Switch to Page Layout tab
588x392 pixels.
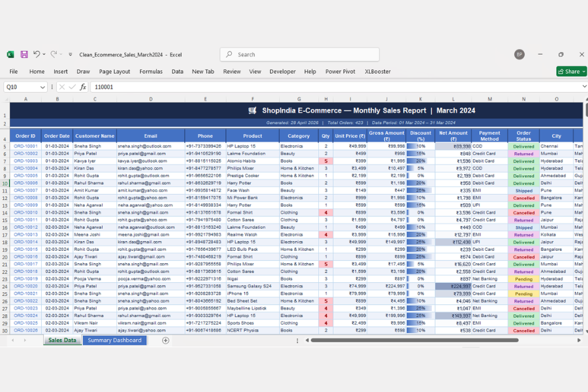point(114,71)
